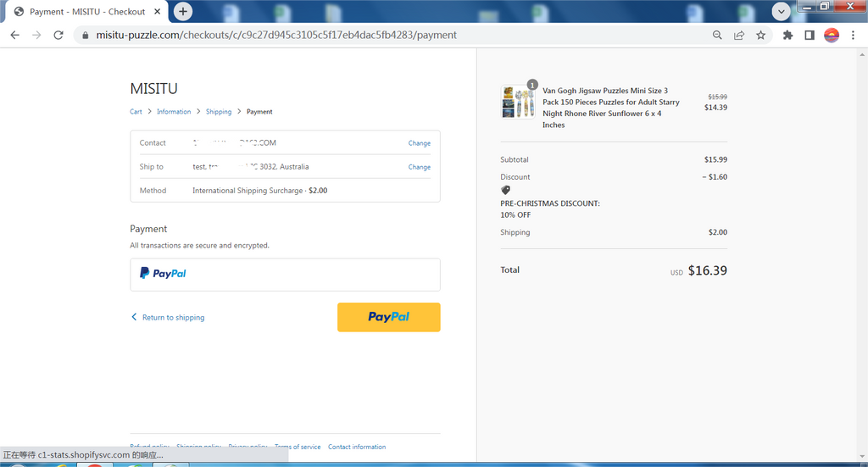Click the discounted $14.39 item price
The width and height of the screenshot is (868, 467).
[715, 108]
